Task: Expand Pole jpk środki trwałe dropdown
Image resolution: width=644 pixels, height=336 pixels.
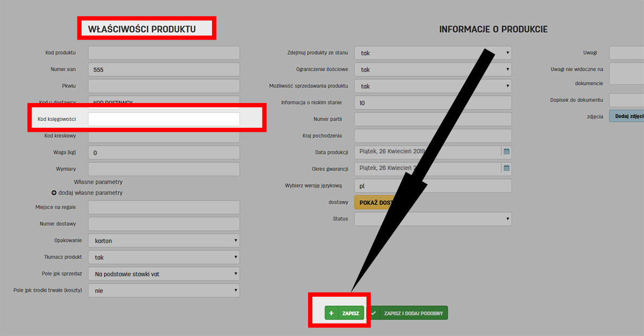Action: pos(164,290)
